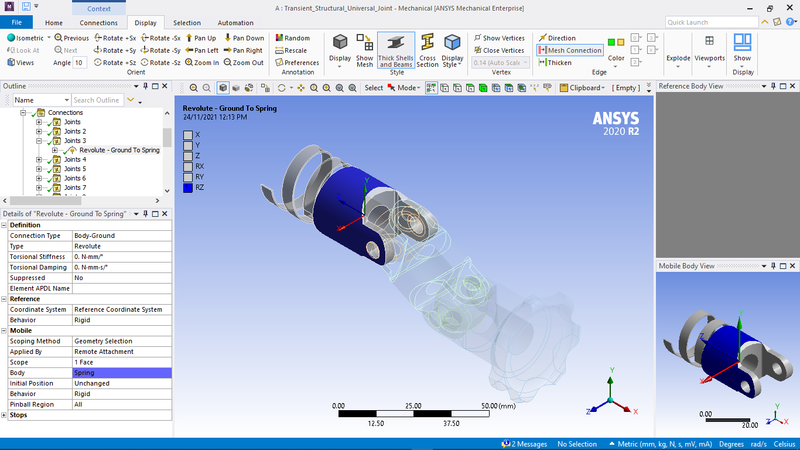Switch to the Selection ribbon tab
Screen dimensions: 800x450
(187, 22)
